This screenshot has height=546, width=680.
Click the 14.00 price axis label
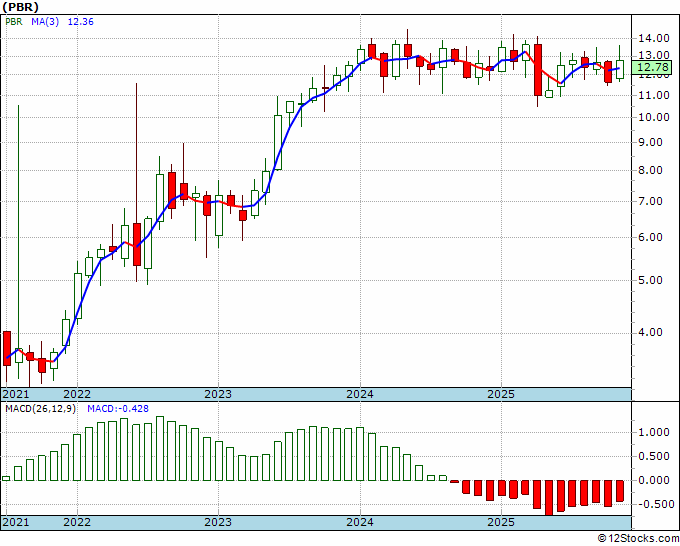(x=654, y=38)
